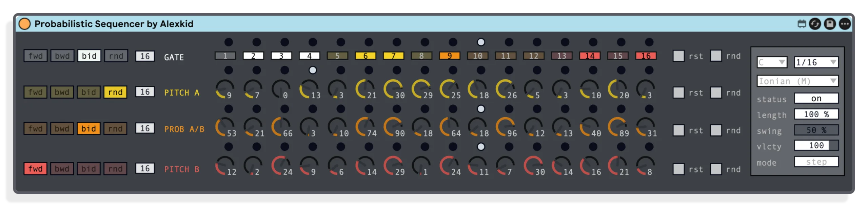Set PITCH A row direction to bwd
Screen dimensions: 868x207
tap(62, 92)
